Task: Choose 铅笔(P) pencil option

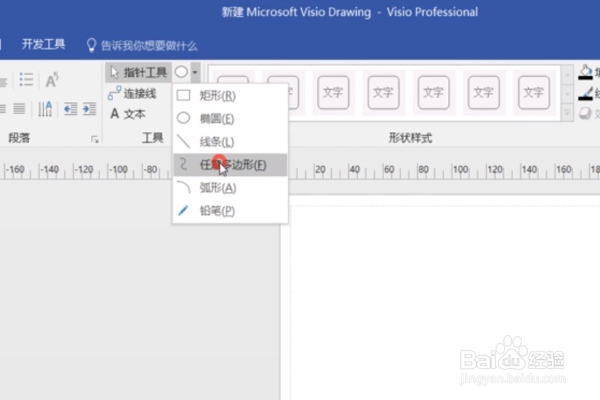Action: coord(230,211)
